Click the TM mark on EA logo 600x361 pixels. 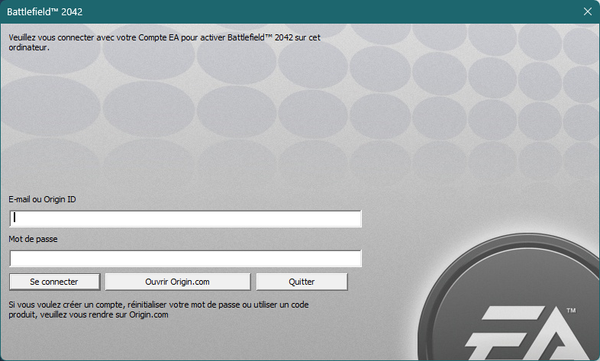[571, 310]
